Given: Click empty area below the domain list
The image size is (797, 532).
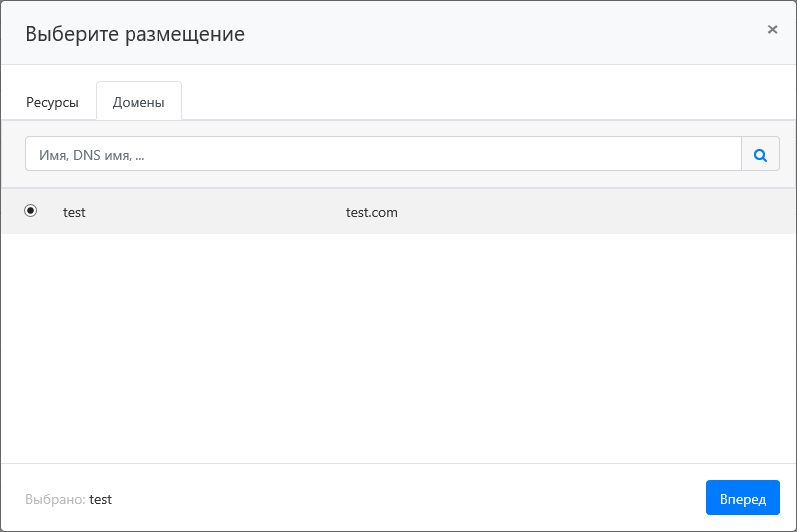Looking at the screenshot, I should tap(398, 349).
